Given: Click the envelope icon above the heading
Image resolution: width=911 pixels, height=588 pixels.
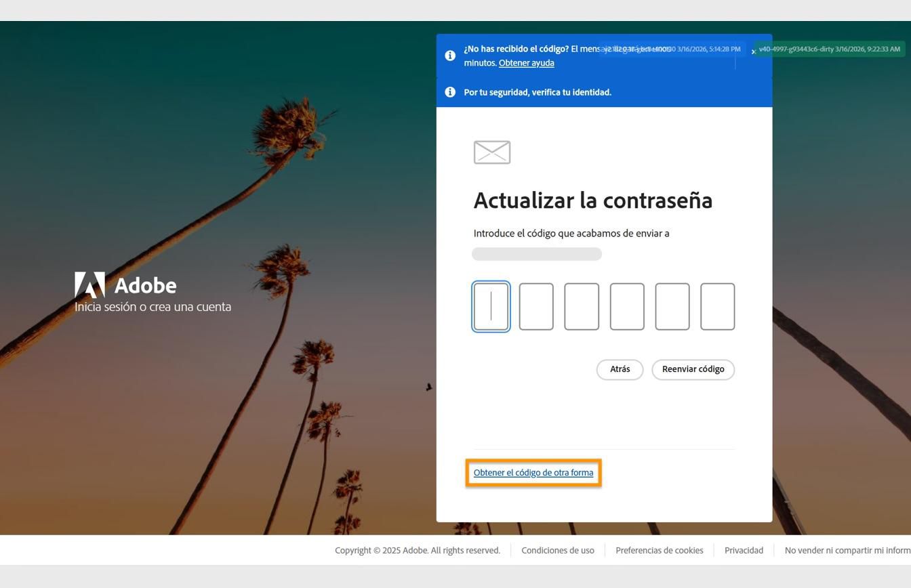Looking at the screenshot, I should (x=491, y=152).
